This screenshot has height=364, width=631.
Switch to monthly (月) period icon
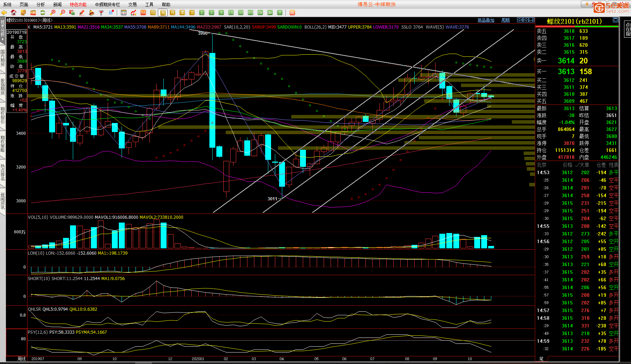[x=172, y=13]
